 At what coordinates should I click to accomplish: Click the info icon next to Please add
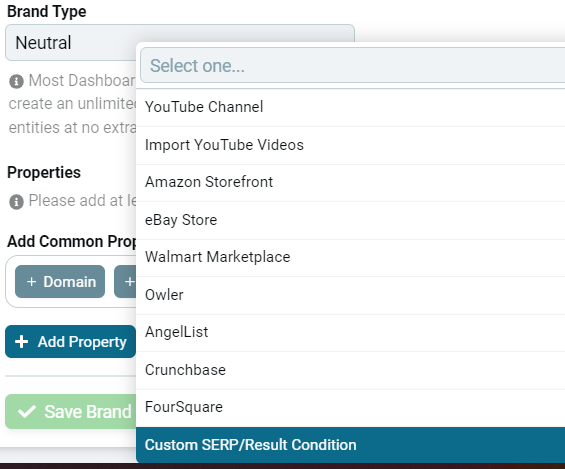click(16, 201)
